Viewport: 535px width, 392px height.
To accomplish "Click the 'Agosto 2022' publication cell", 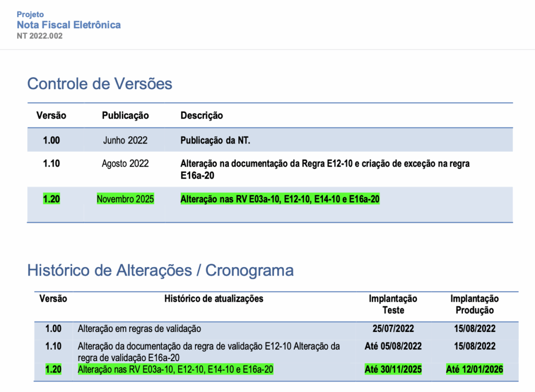I will 125,163.
